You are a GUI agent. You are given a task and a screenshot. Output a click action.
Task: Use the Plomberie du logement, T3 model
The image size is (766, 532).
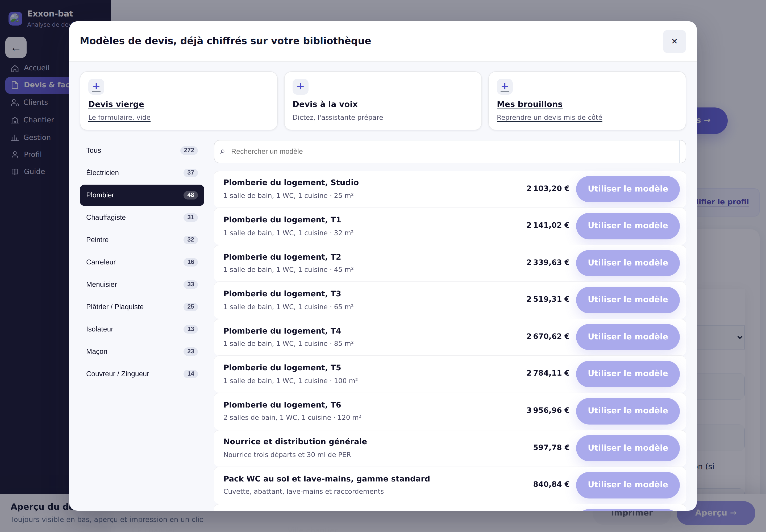[x=628, y=300]
